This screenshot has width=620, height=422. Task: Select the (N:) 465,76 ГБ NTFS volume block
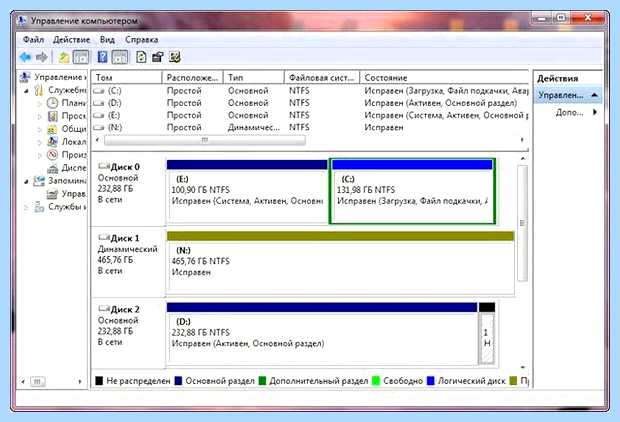(340, 263)
